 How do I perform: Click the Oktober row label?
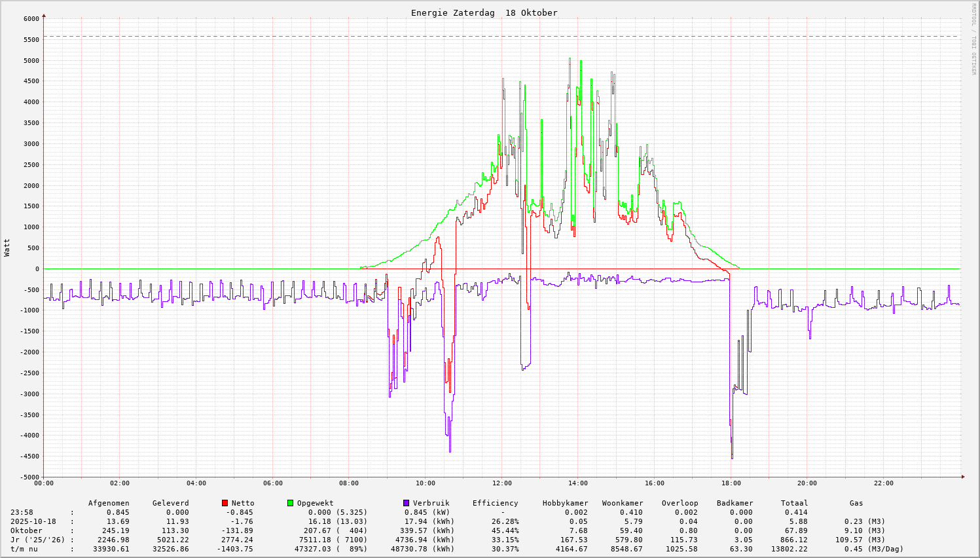coord(26,530)
